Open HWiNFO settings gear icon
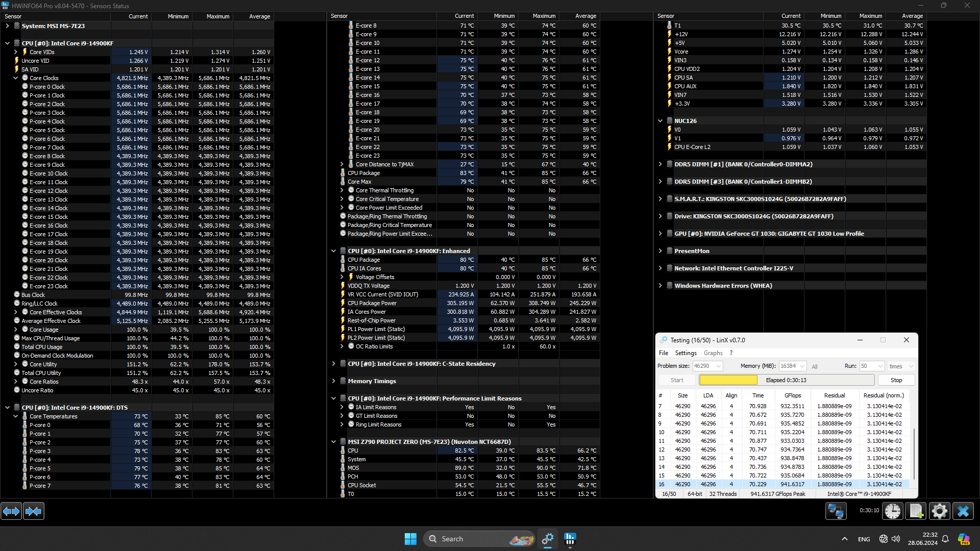This screenshot has height=551, width=980. click(x=939, y=511)
